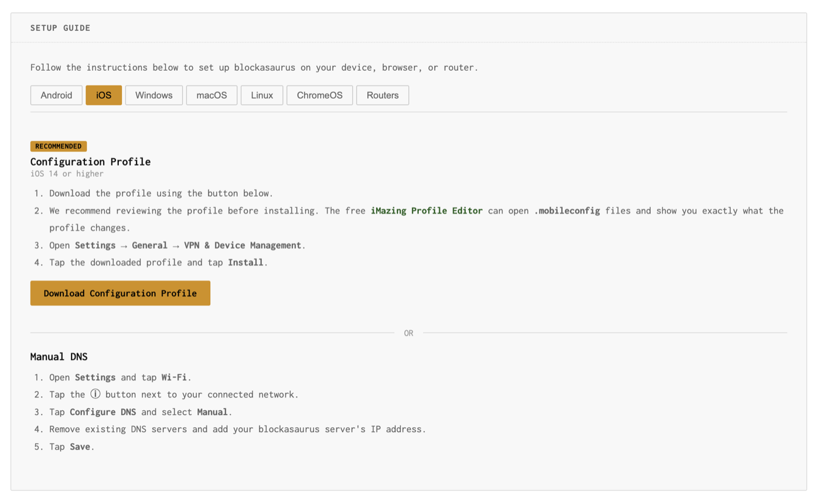Switch to the Android setup tab
Image resolution: width=820 pixels, height=504 pixels.
point(56,95)
